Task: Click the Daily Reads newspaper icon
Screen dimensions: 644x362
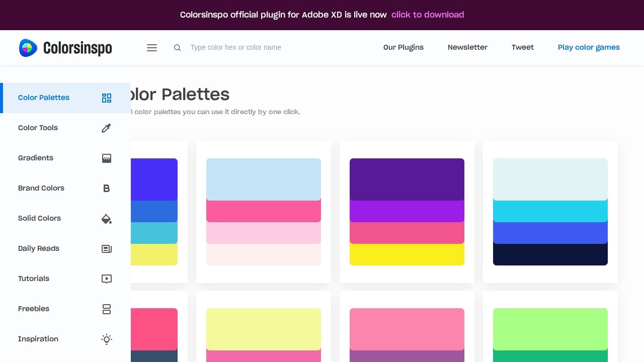Action: [x=107, y=249]
